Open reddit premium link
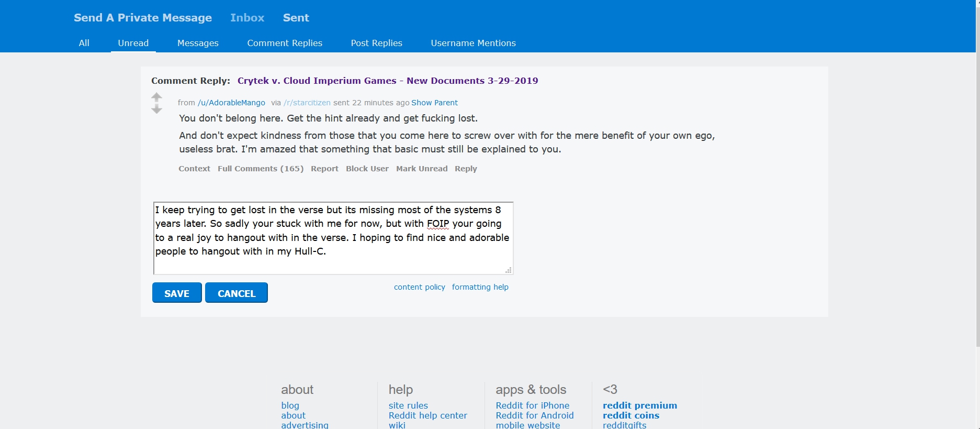The height and width of the screenshot is (429, 980). pyautogui.click(x=640, y=405)
